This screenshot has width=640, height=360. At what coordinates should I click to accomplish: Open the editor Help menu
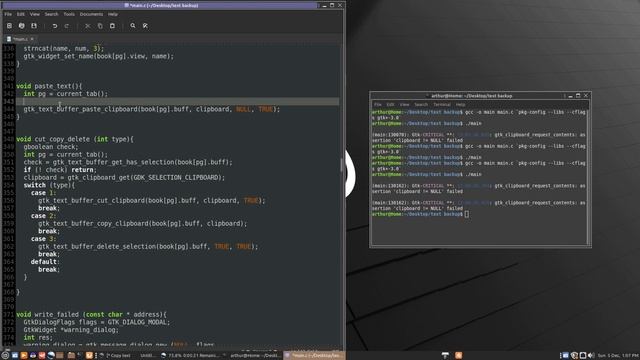113,14
